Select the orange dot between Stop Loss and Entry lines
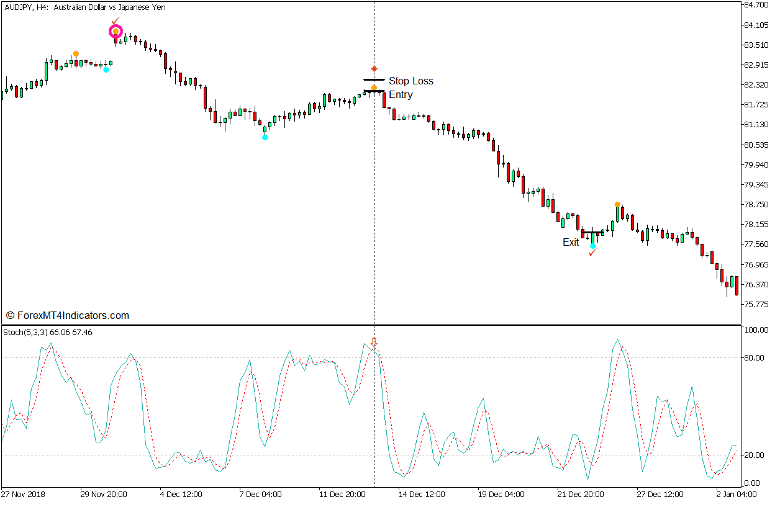780x505 pixels. click(374, 88)
